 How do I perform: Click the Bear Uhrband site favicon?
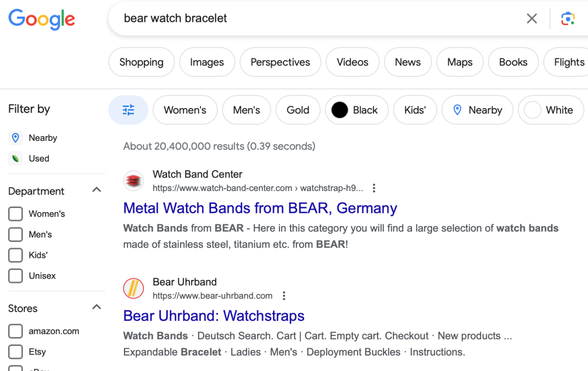(x=133, y=288)
